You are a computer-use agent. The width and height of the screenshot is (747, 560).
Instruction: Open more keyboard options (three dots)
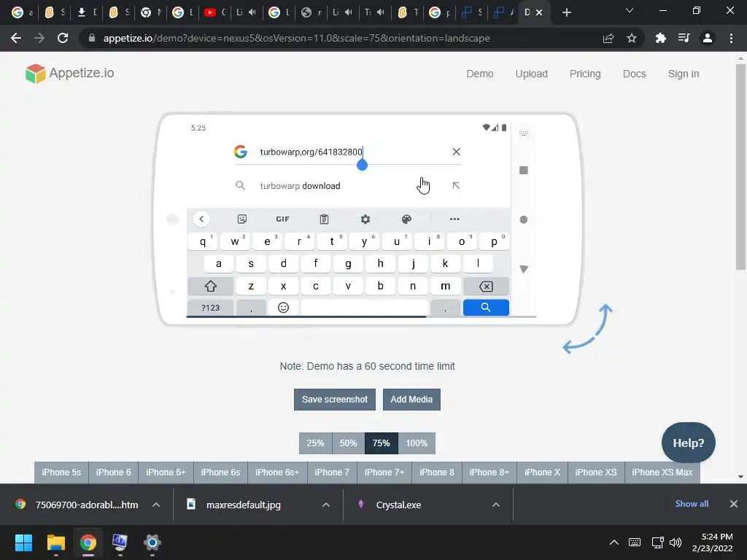pyautogui.click(x=454, y=219)
